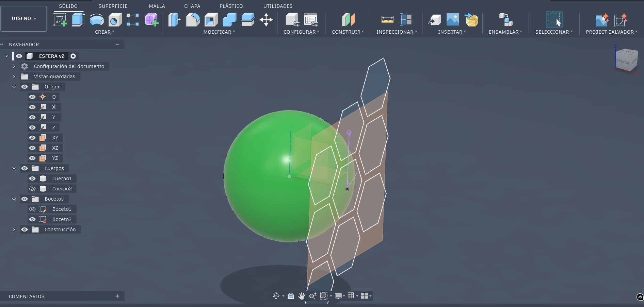Select the Create Sketch tool
The width and height of the screenshot is (644, 307).
60,20
